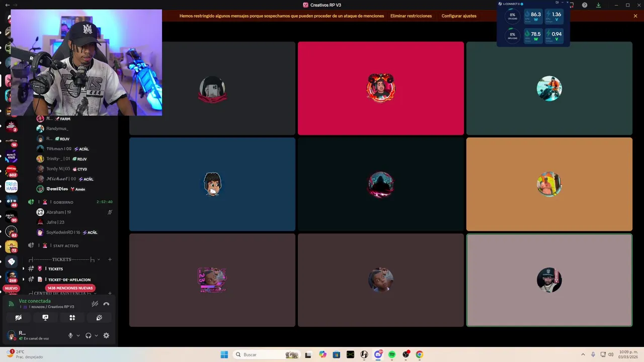Screen dimensions: 644x362
Task: Click Eliminar restricciones link
Action: 411,16
